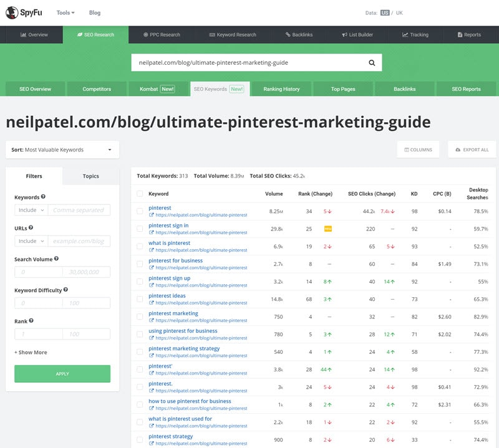Click the green APPLY button
The height and width of the screenshot is (448, 499).
point(62,374)
